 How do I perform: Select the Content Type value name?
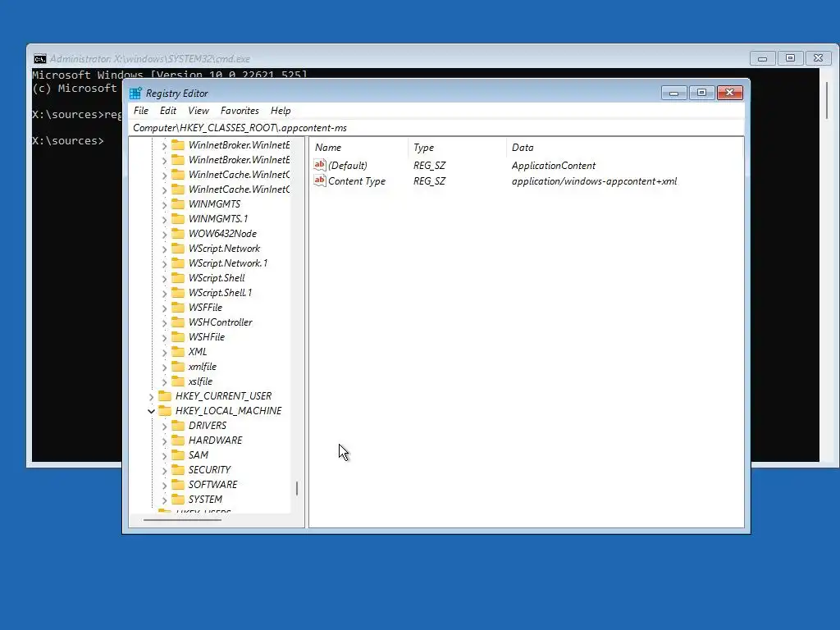357,181
